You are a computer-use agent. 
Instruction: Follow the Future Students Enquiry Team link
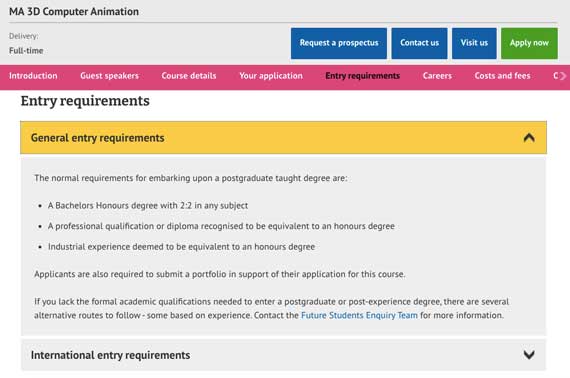[x=359, y=315]
